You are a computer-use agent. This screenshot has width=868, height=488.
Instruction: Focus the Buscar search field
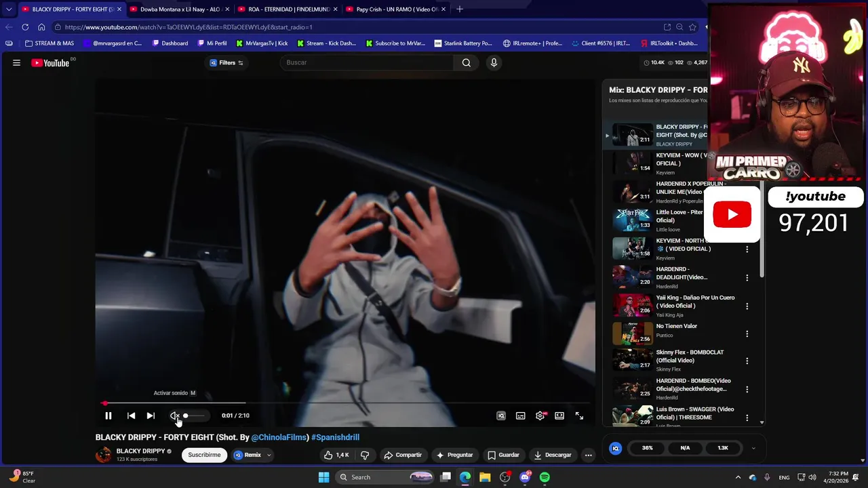(x=367, y=62)
